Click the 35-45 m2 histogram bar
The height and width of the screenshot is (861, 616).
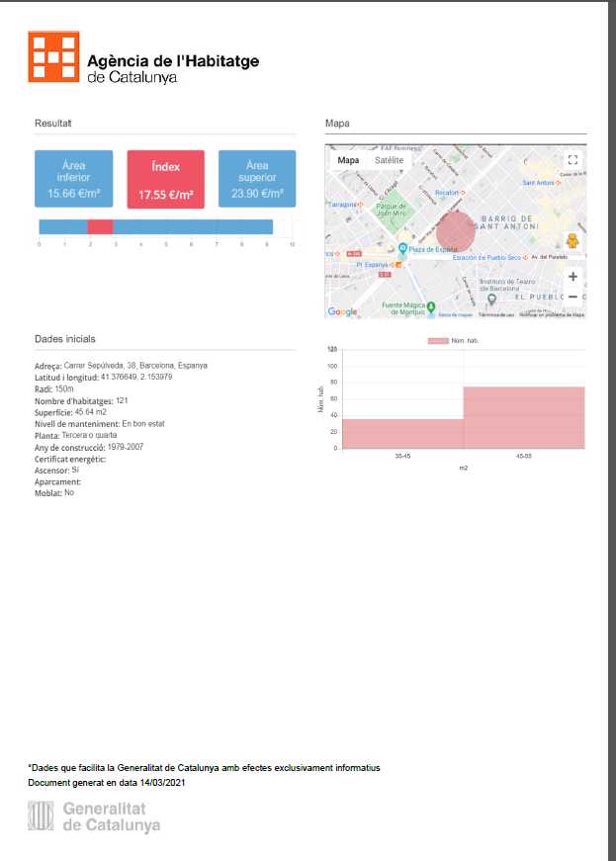point(403,433)
